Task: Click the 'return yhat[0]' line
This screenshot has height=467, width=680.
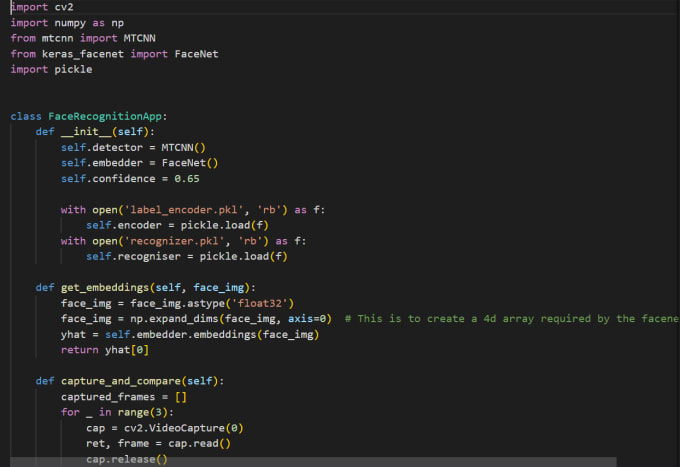Action: pyautogui.click(x=105, y=350)
